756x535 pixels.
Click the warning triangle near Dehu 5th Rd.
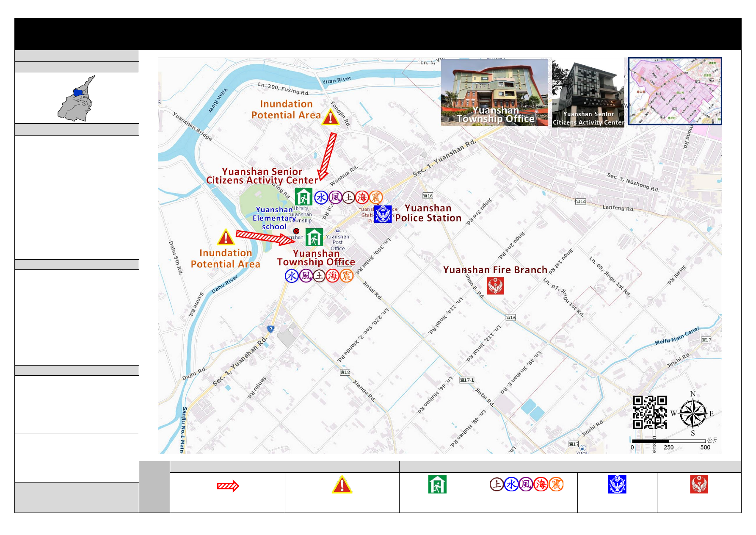coord(226,237)
